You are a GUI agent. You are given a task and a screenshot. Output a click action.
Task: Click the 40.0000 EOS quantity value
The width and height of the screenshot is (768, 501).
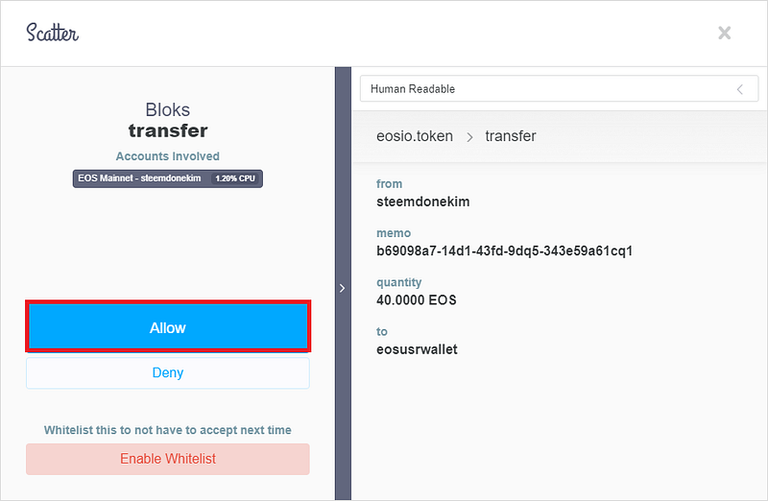click(x=416, y=299)
